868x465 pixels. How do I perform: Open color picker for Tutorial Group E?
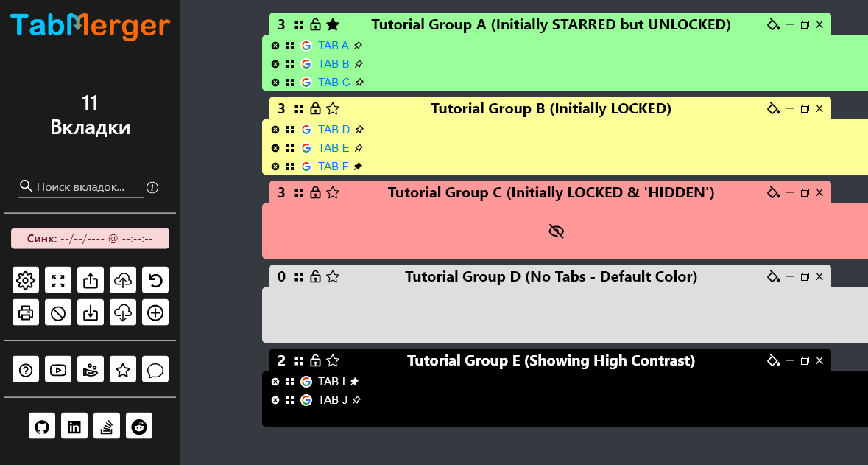pyautogui.click(x=773, y=361)
